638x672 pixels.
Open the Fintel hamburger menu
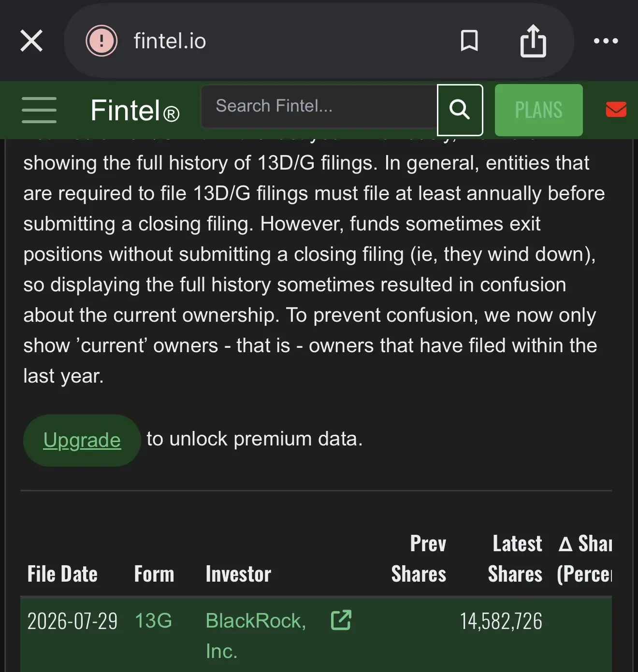(x=39, y=110)
